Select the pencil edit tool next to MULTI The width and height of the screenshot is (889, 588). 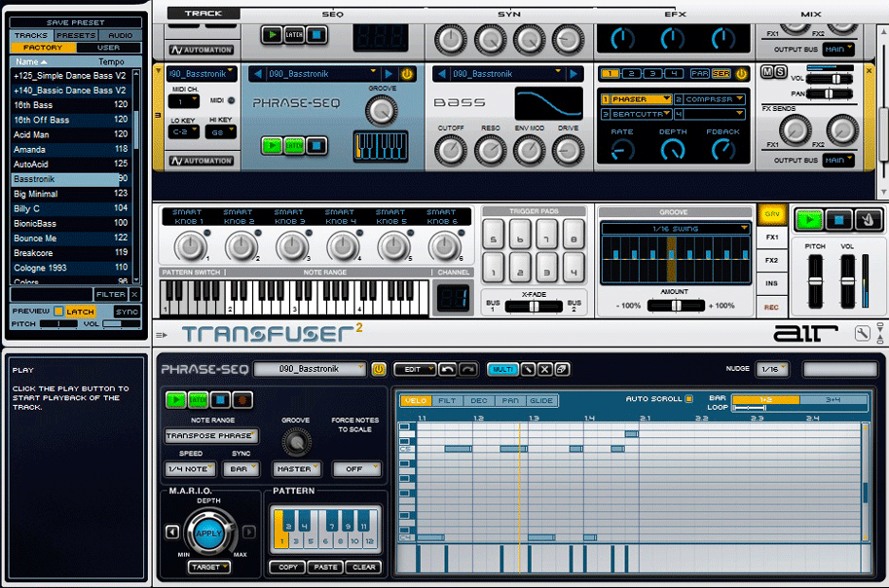click(x=529, y=369)
